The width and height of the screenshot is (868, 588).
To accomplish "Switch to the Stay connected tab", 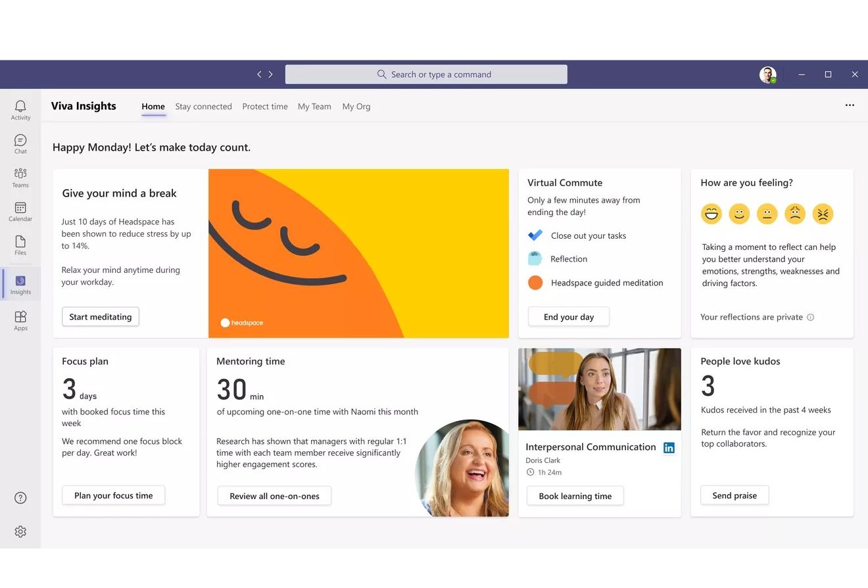I will [x=203, y=107].
